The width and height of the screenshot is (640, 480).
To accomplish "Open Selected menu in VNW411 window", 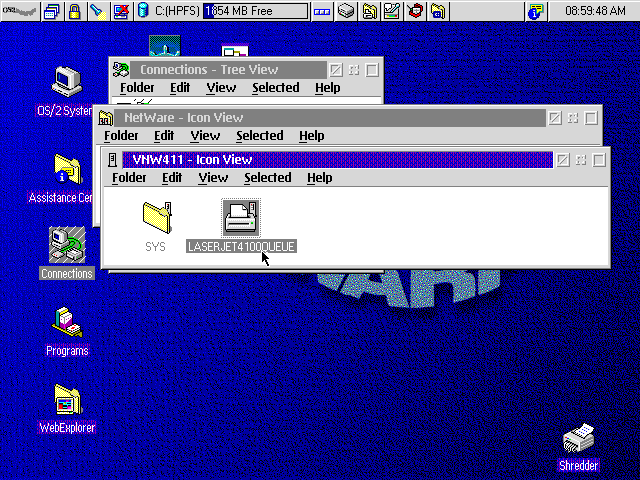I will [268, 178].
